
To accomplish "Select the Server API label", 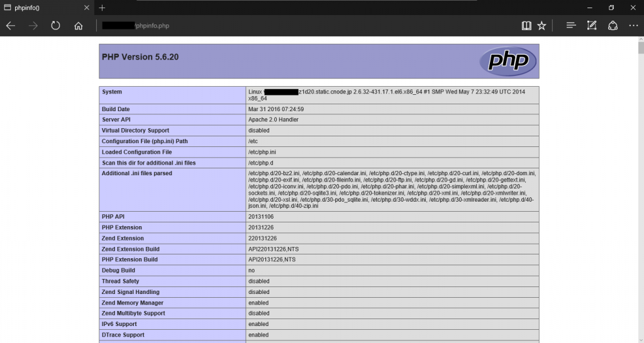I will pyautogui.click(x=116, y=120).
